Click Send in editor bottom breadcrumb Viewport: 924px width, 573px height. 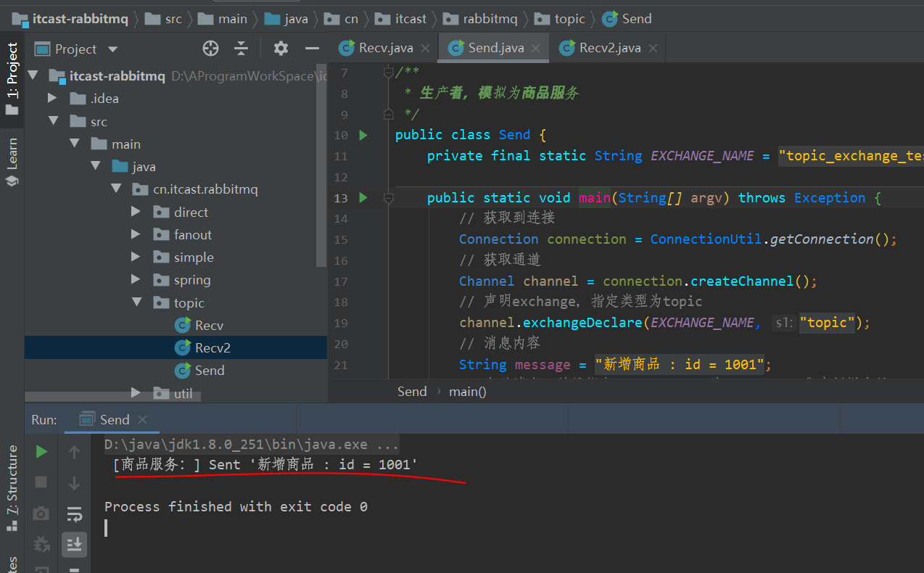412,391
